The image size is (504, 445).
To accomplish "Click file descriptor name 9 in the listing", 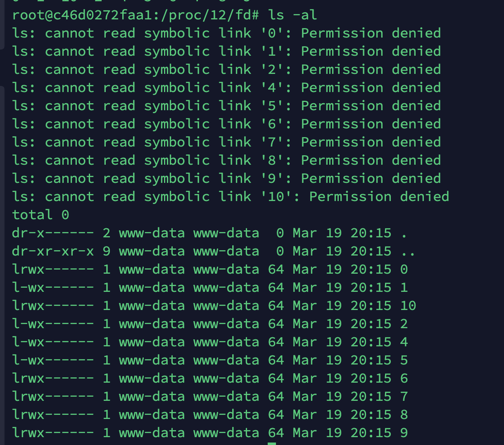I will 404,433.
